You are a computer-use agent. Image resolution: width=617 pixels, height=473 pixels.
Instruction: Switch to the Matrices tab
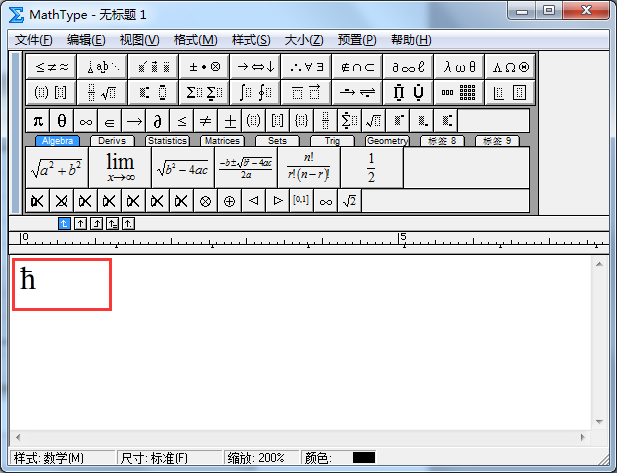pyautogui.click(x=221, y=141)
